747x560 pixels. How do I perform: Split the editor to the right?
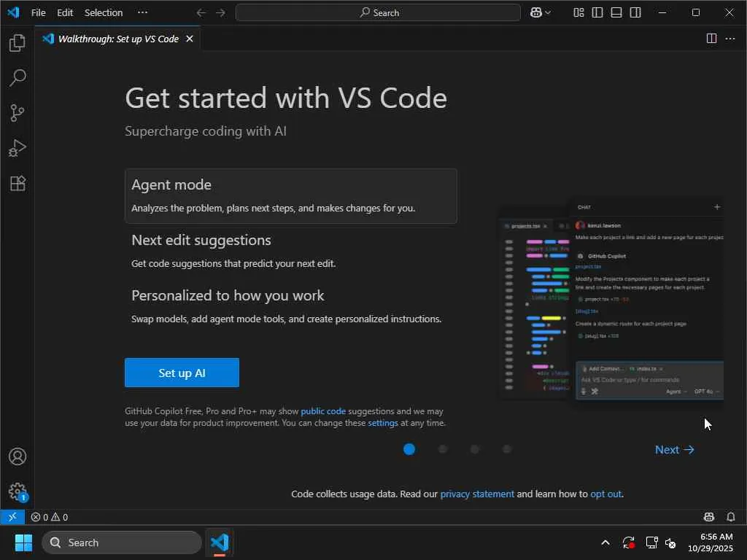711,38
